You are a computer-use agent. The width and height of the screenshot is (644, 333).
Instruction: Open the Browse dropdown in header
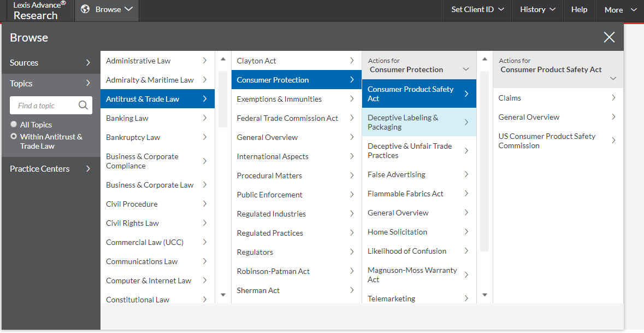point(107,9)
